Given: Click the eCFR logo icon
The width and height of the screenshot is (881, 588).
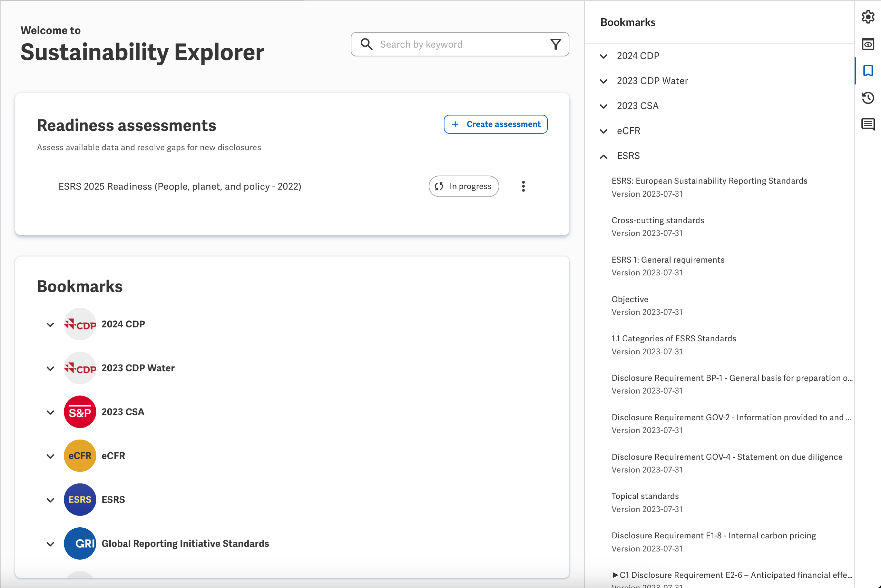Looking at the screenshot, I should pyautogui.click(x=80, y=456).
